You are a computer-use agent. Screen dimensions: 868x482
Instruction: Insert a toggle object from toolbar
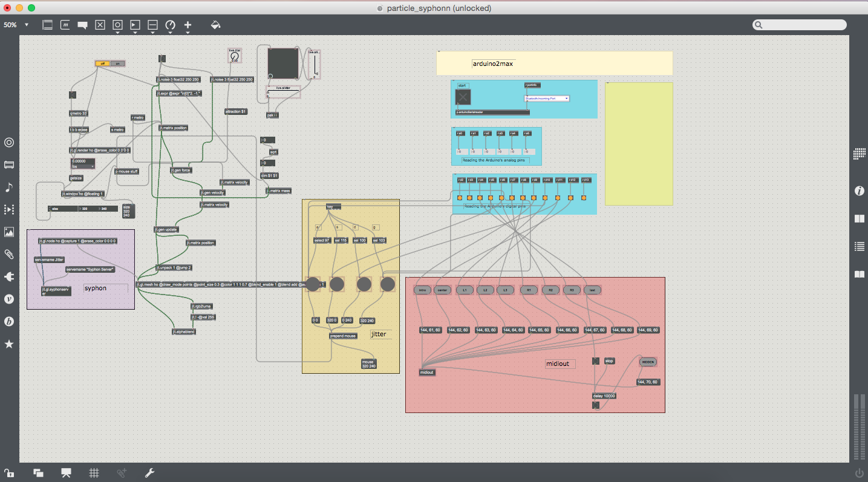tap(100, 25)
